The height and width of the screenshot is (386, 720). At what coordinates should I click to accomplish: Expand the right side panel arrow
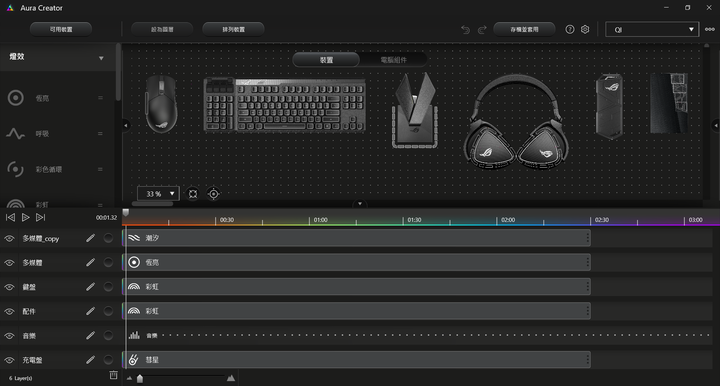click(x=715, y=125)
